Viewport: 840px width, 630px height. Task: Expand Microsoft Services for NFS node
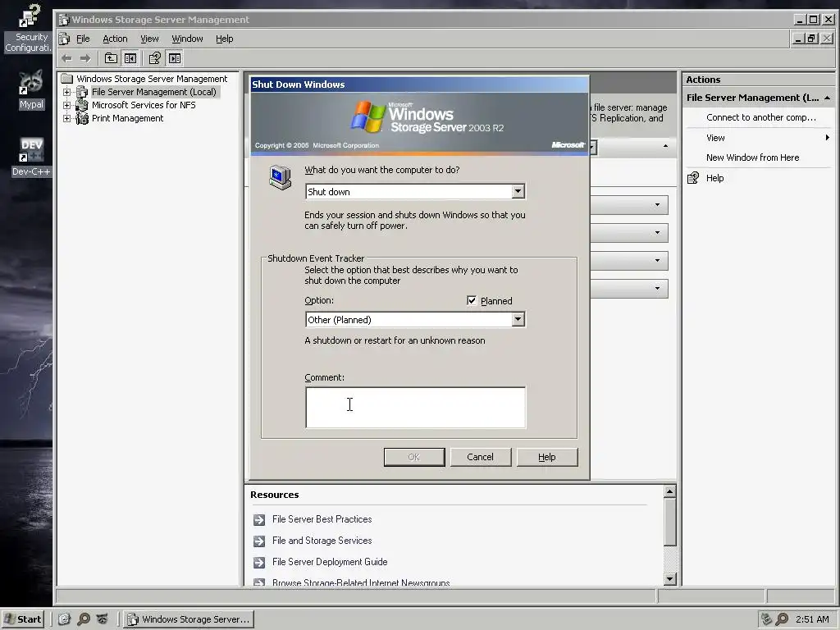[x=67, y=105]
